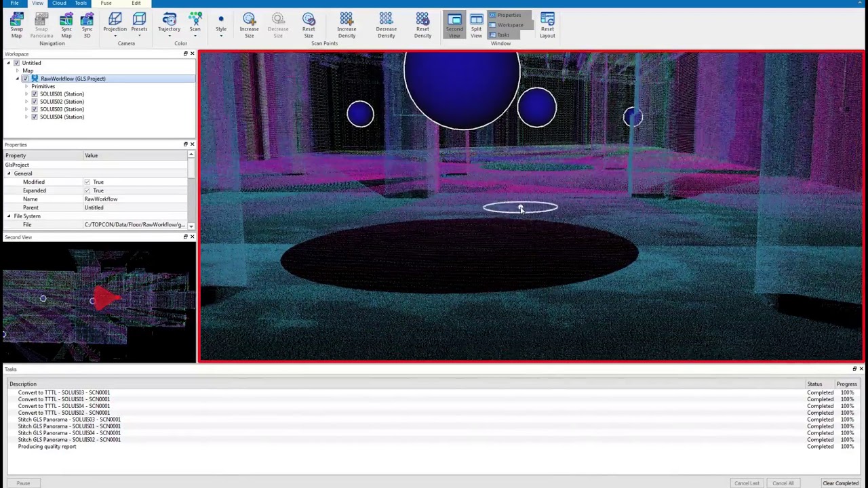Float the Workspace panel with undock icon
The width and height of the screenshot is (868, 488).
click(185, 54)
